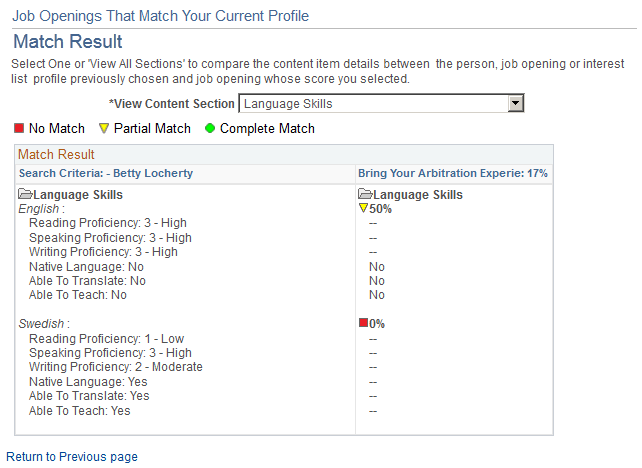Click the yellow Partial Match legend icon
The width and height of the screenshot is (642, 468).
click(104, 128)
